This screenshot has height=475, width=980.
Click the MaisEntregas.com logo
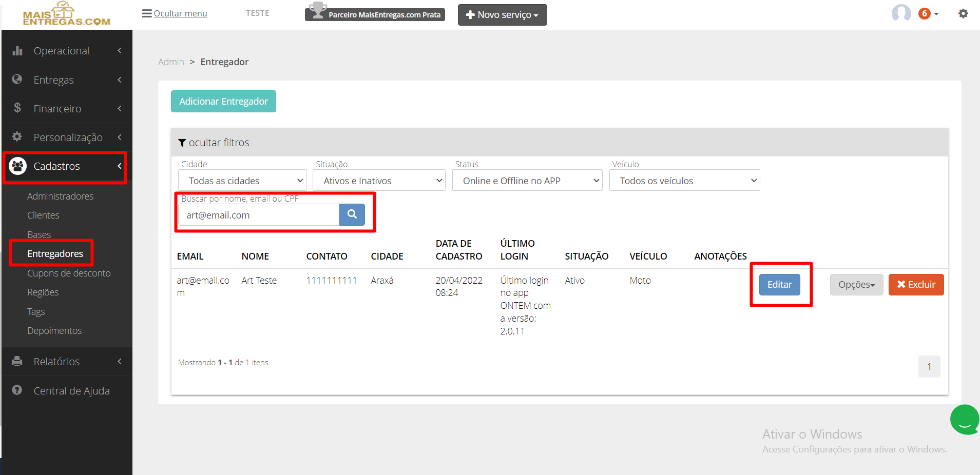pos(67,14)
